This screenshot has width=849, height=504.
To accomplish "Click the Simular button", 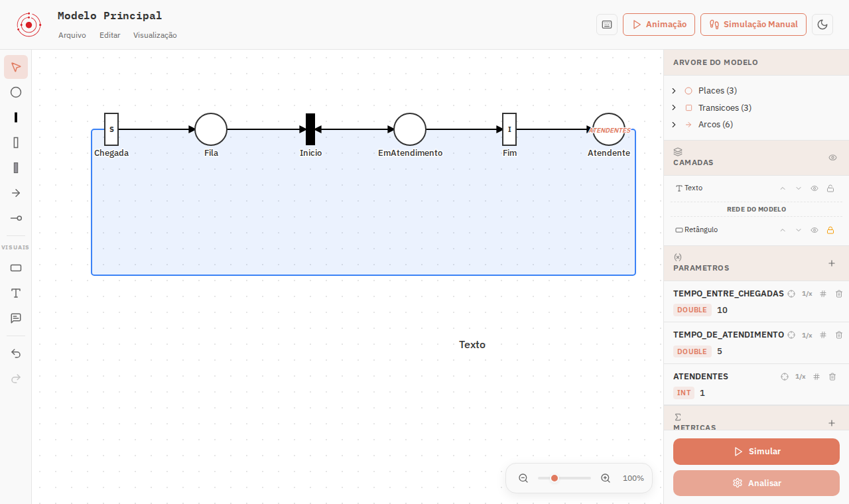I will coord(756,452).
